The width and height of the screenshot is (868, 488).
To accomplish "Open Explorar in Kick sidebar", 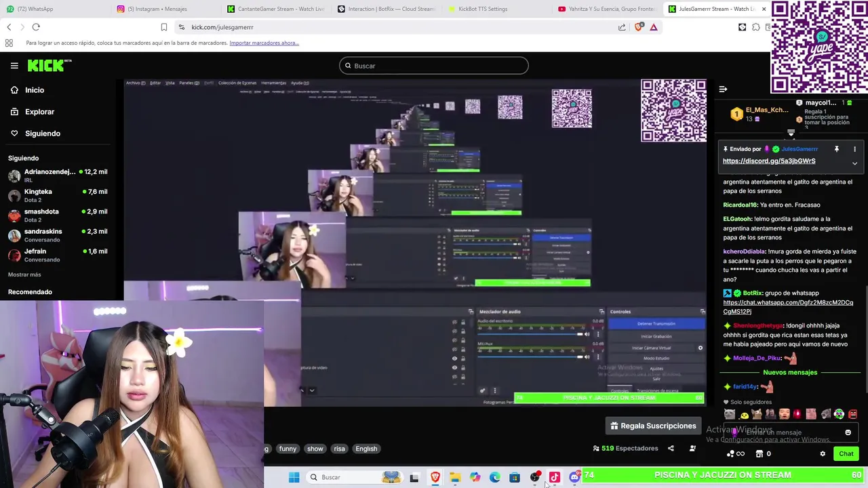I will [x=33, y=112].
